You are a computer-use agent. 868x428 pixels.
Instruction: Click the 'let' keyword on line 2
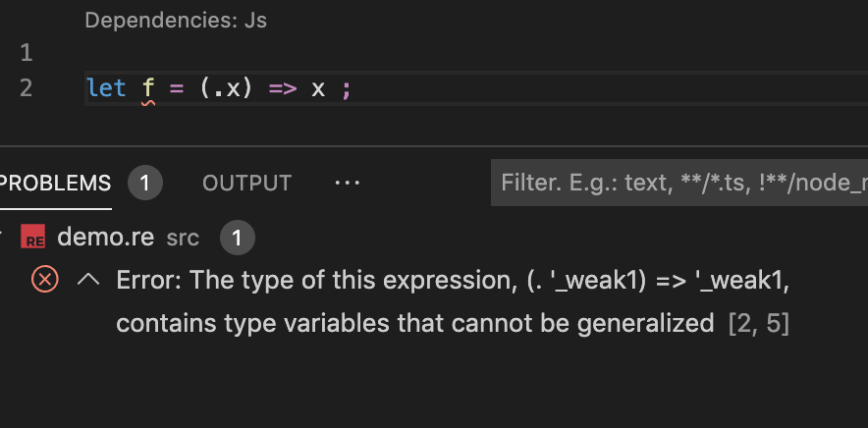pos(106,88)
